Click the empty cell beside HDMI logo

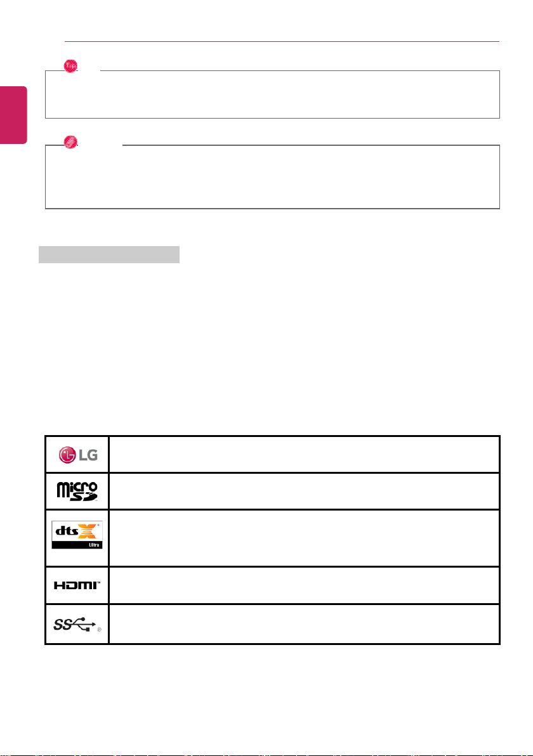coord(304,585)
